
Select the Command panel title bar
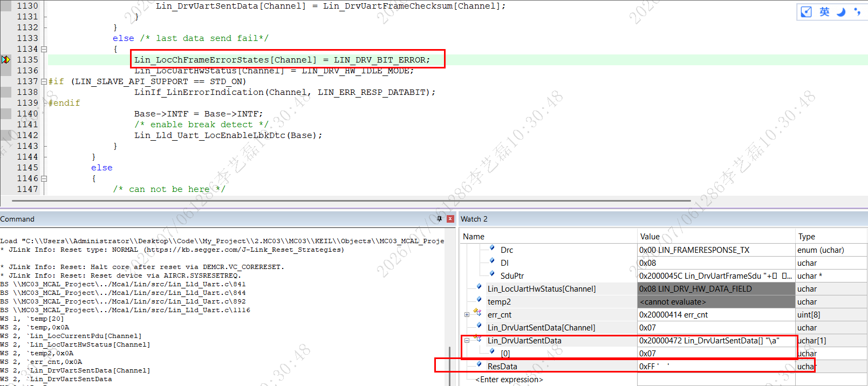pyautogui.click(x=216, y=219)
